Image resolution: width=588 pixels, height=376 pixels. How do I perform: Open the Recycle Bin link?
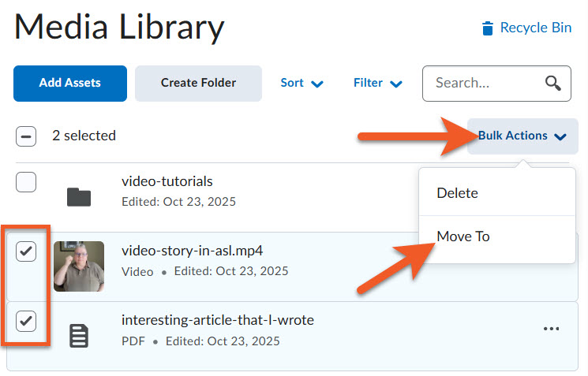tap(535, 28)
